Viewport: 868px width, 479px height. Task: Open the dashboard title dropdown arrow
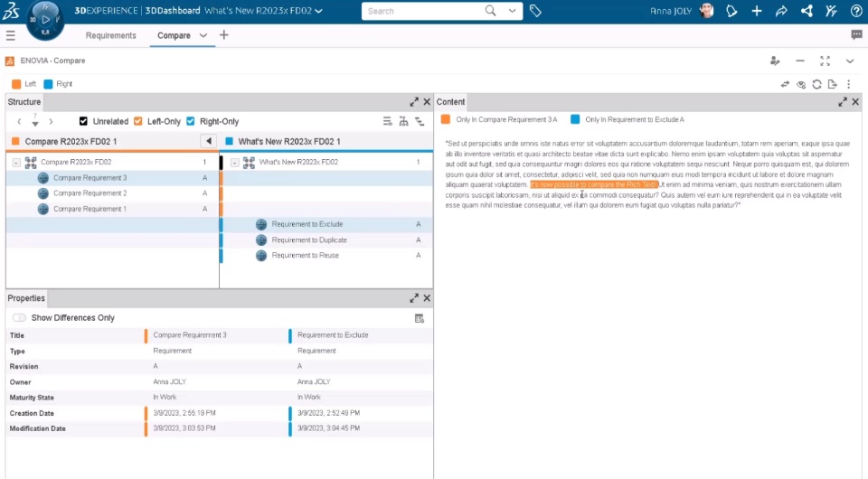[318, 11]
